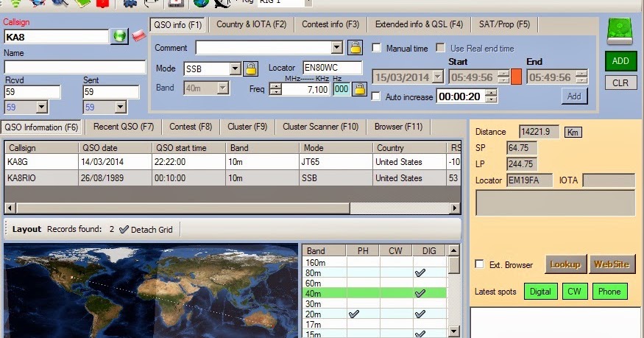
Task: Expand the Comment combo box
Action: [x=337, y=48]
